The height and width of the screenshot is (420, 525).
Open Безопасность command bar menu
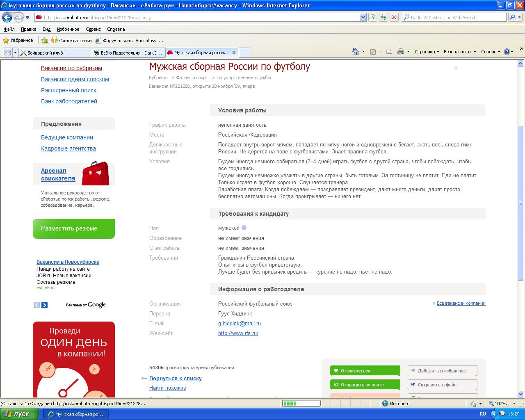pos(460,52)
